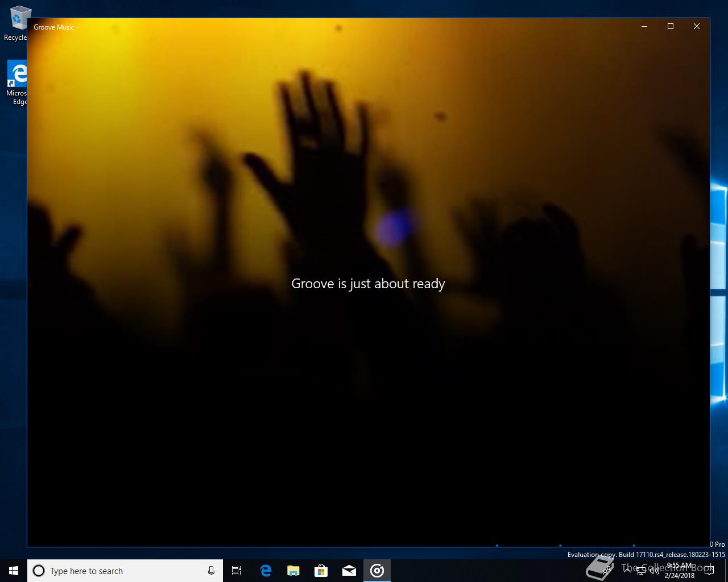Click the Cortana circle in search box
The width and height of the screenshot is (728, 582).
39,571
